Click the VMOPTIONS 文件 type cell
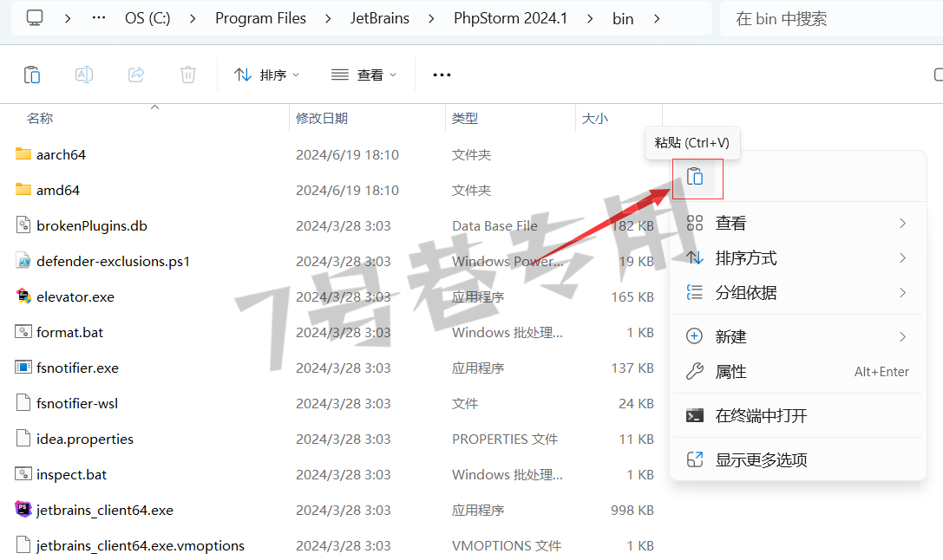The width and height of the screenshot is (943, 560). click(x=507, y=545)
